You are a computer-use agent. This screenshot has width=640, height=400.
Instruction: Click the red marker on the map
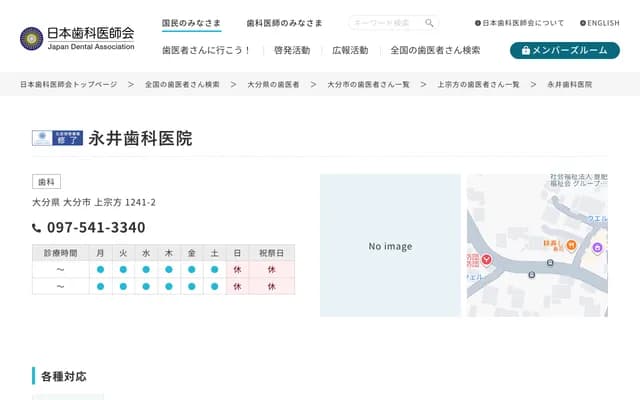pos(487,260)
